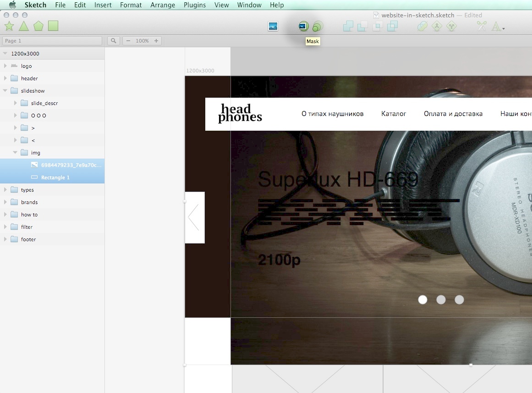Click the head phones logo on canvas
The width and height of the screenshot is (532, 393).
[x=240, y=113]
